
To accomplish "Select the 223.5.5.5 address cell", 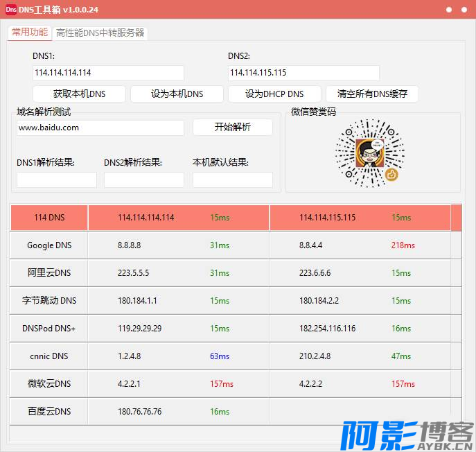I will pos(133,272).
